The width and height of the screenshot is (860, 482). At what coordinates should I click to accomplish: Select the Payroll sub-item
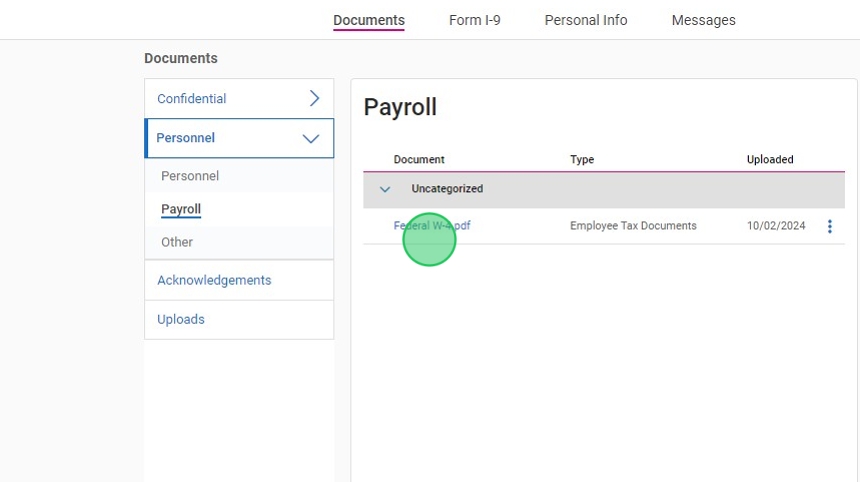pyautogui.click(x=180, y=209)
